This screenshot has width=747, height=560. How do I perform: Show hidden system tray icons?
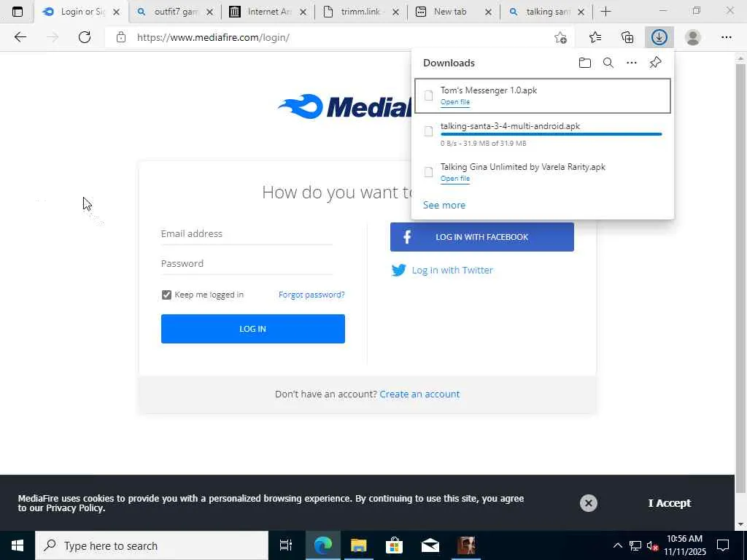(x=617, y=545)
